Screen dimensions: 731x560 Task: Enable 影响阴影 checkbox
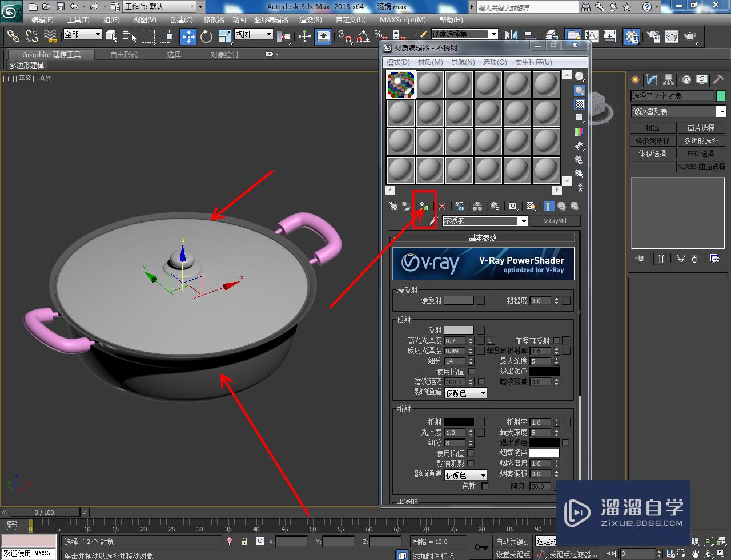(x=471, y=463)
